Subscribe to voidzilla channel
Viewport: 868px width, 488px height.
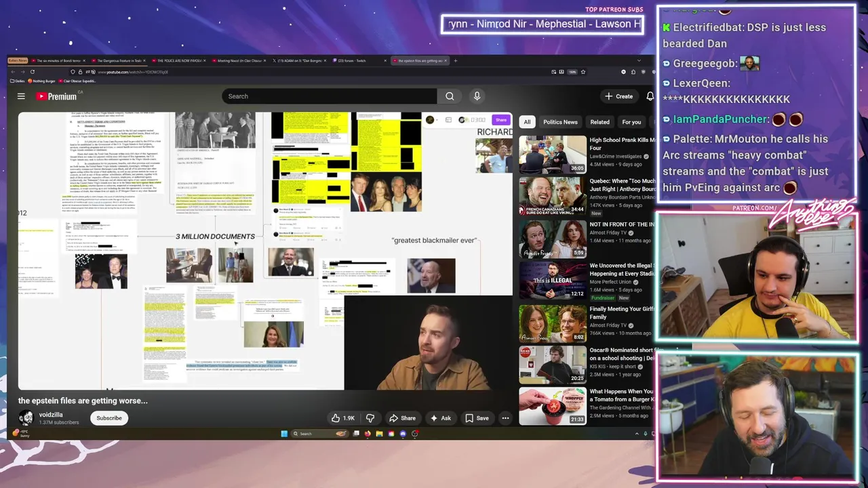[109, 418]
